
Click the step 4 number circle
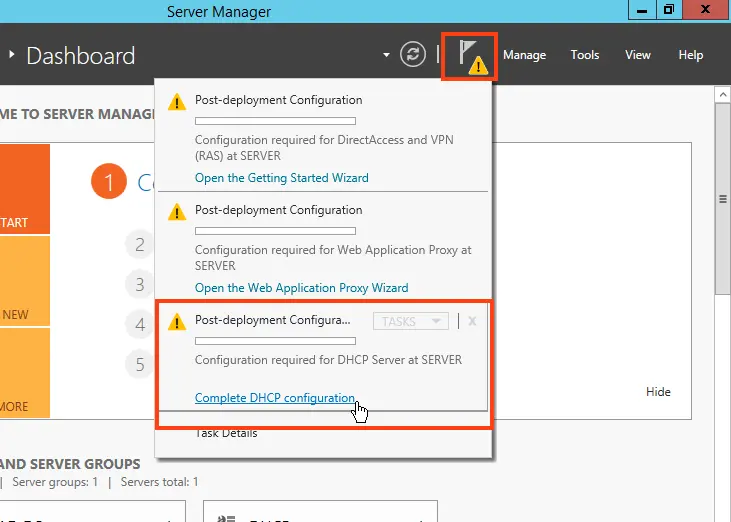click(141, 324)
